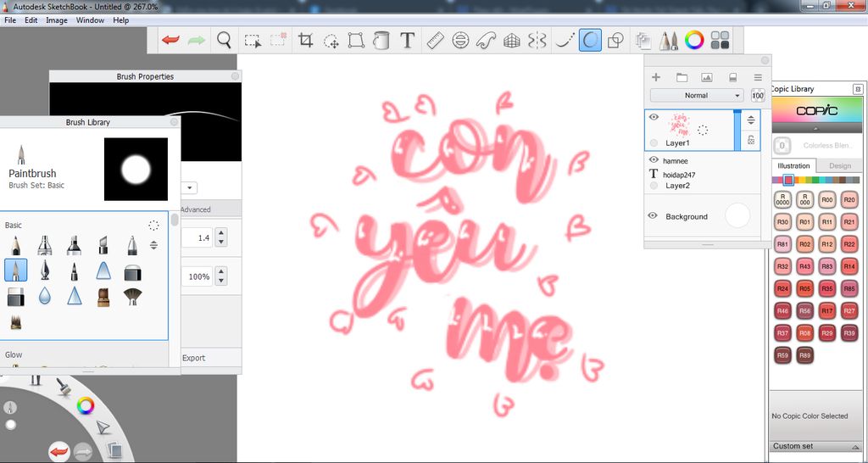
Task: Pick Copic color R89
Action: pos(805,355)
